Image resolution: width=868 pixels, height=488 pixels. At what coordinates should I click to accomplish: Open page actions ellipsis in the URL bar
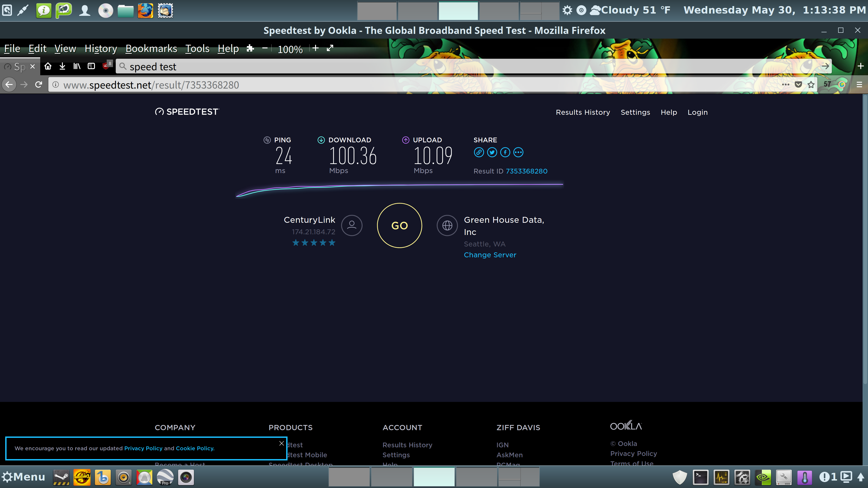pos(785,84)
